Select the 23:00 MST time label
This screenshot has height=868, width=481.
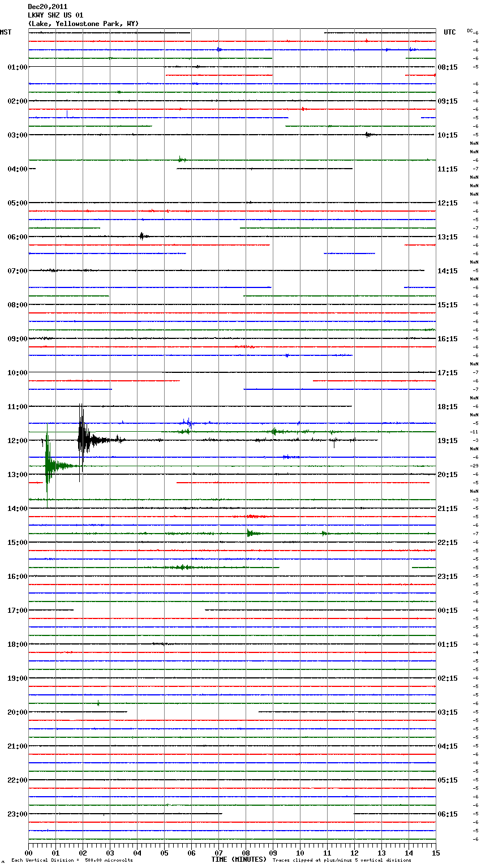coord(18,814)
